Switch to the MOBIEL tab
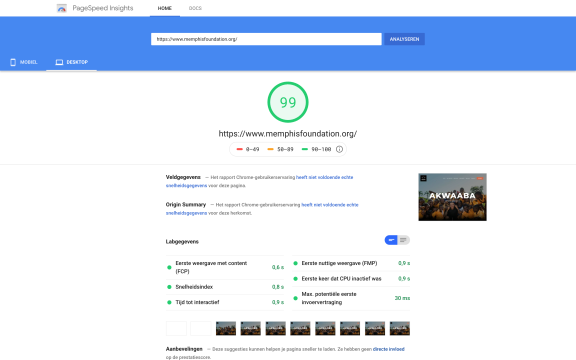Image resolution: width=576 pixels, height=360 pixels. [23, 62]
